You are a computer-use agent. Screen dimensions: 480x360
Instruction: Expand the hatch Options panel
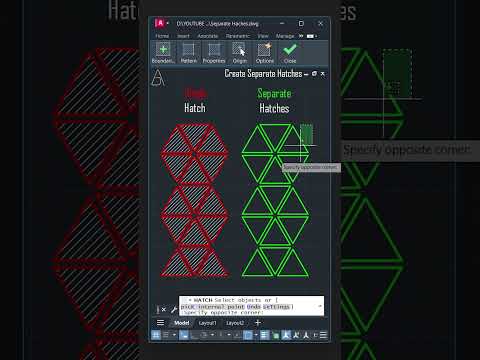[265, 53]
